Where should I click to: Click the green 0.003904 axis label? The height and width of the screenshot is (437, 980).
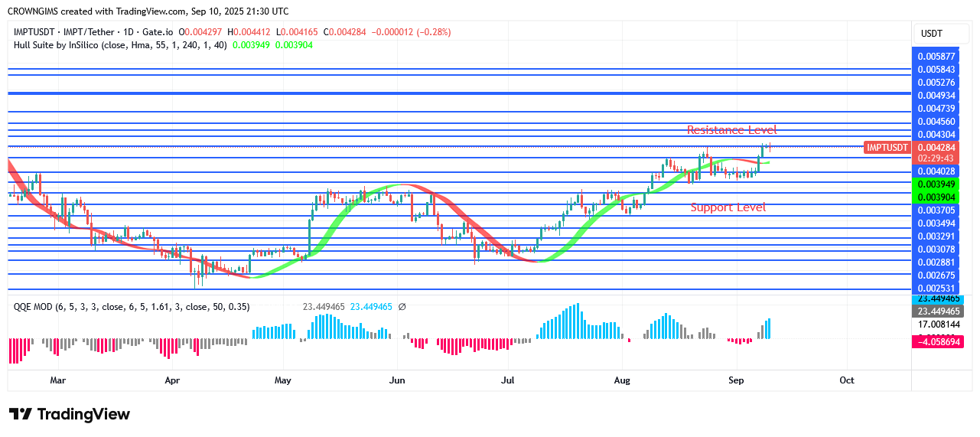click(x=936, y=197)
